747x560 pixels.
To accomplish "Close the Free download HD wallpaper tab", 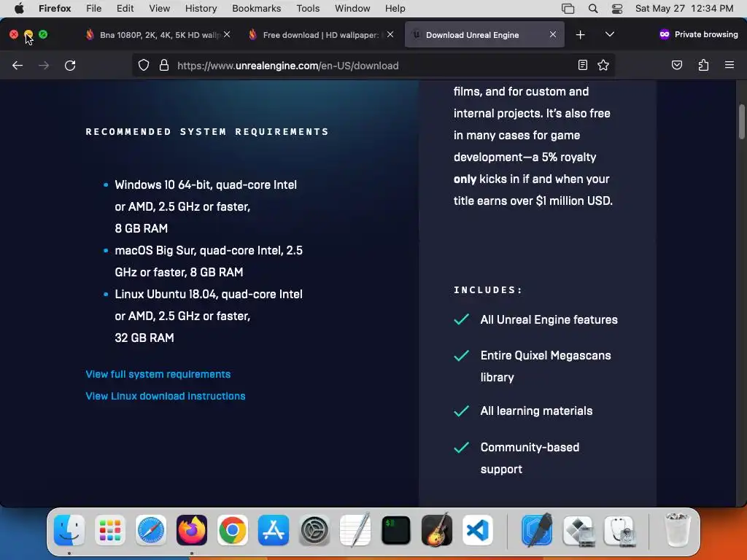I will [x=390, y=35].
